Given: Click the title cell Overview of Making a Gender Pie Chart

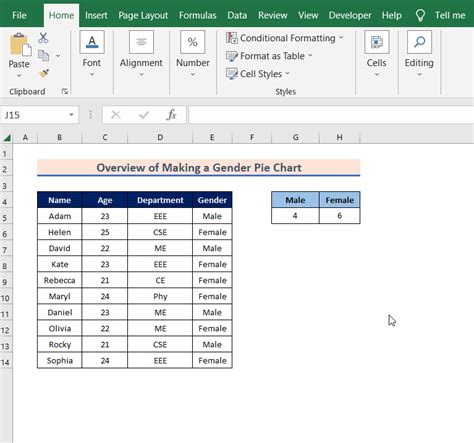Looking at the screenshot, I should pyautogui.click(x=199, y=167).
